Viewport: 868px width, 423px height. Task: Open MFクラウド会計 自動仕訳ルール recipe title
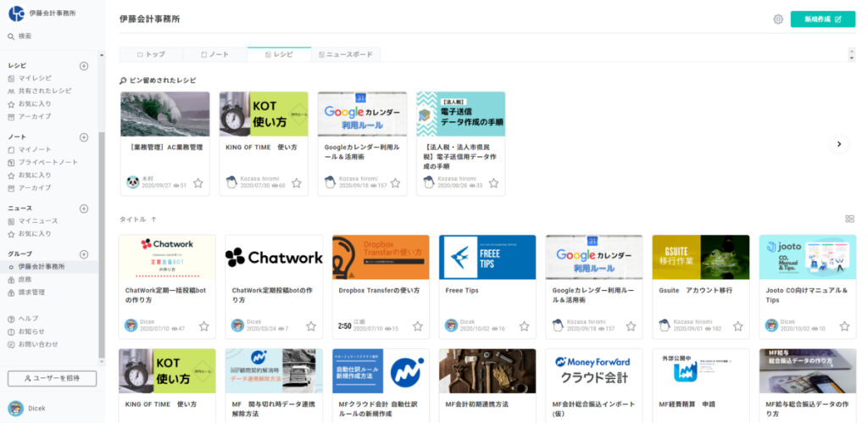click(x=376, y=409)
